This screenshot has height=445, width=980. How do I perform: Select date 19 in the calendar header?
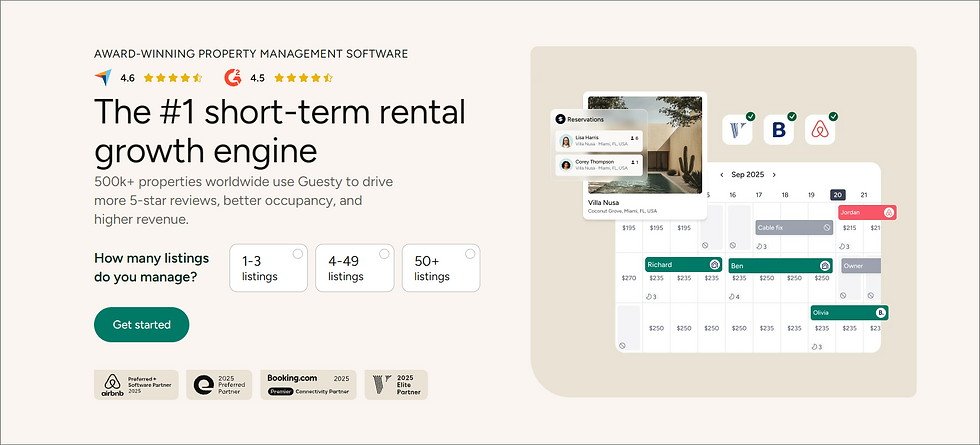tap(811, 195)
